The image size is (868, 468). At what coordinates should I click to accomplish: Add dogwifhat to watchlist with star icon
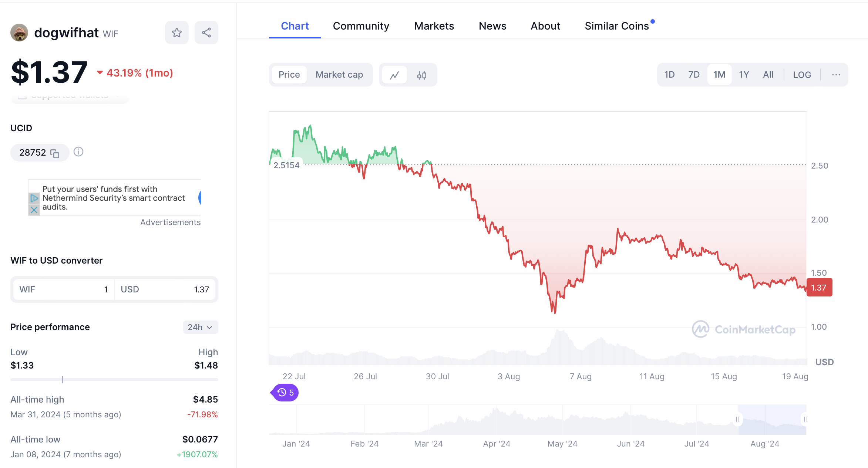pyautogui.click(x=176, y=33)
